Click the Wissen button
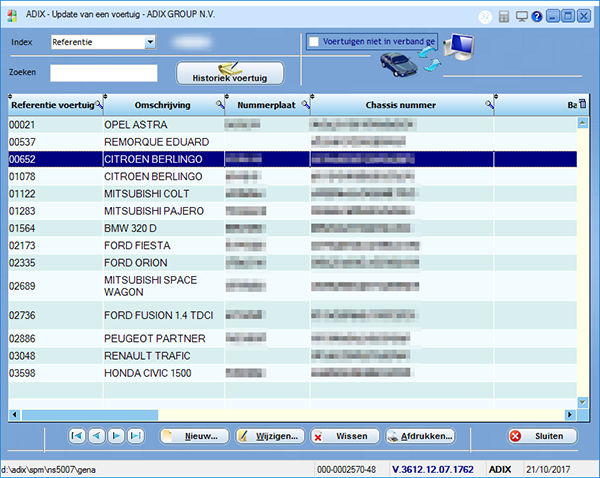This screenshot has width=600, height=478. coord(345,436)
